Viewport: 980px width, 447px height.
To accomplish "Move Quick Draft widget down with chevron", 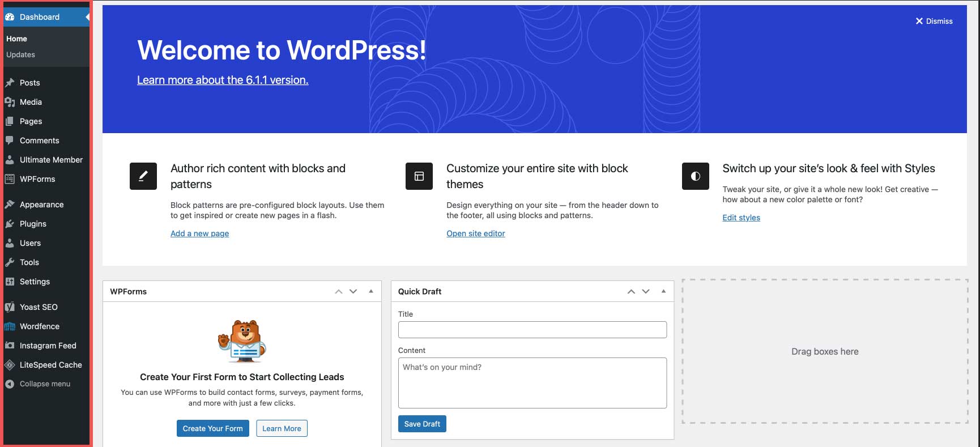I will point(646,291).
